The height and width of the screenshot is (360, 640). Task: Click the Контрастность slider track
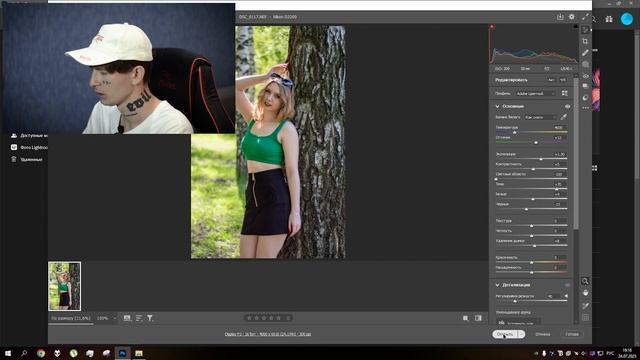coord(531,169)
